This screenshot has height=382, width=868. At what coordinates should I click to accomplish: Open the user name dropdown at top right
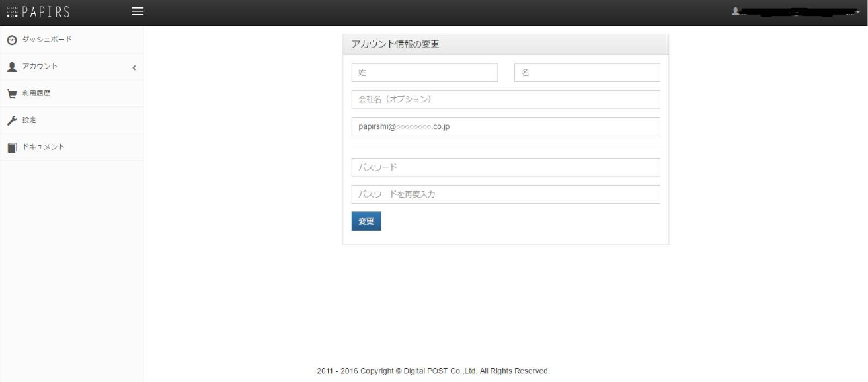(x=799, y=12)
